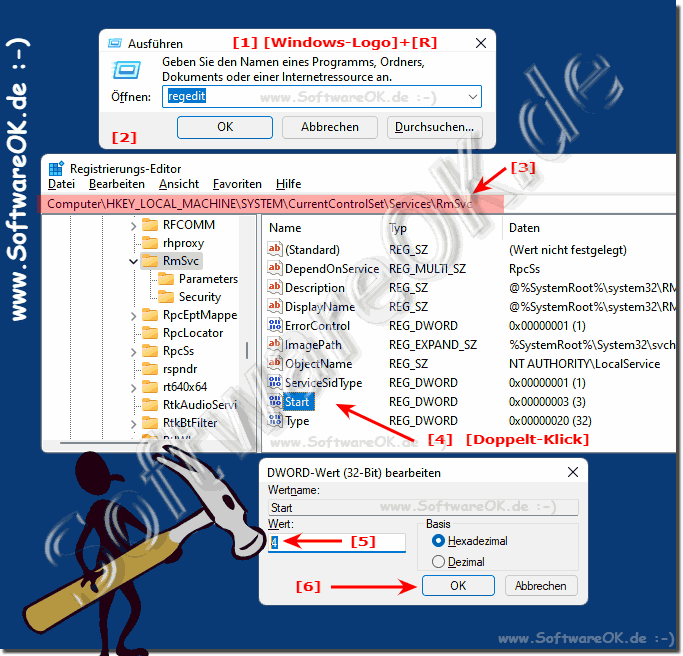Click the binary icon of the Type value
The height and width of the screenshot is (656, 683).
click(x=274, y=420)
